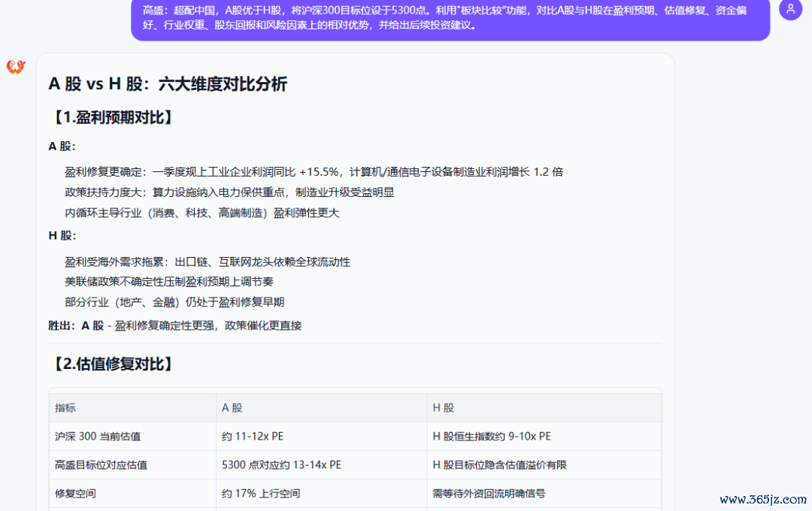Click line '美联储政策不确定性压制盈利预期上调节奏'
Image resolution: width=812 pixels, height=511 pixels.
(168, 282)
